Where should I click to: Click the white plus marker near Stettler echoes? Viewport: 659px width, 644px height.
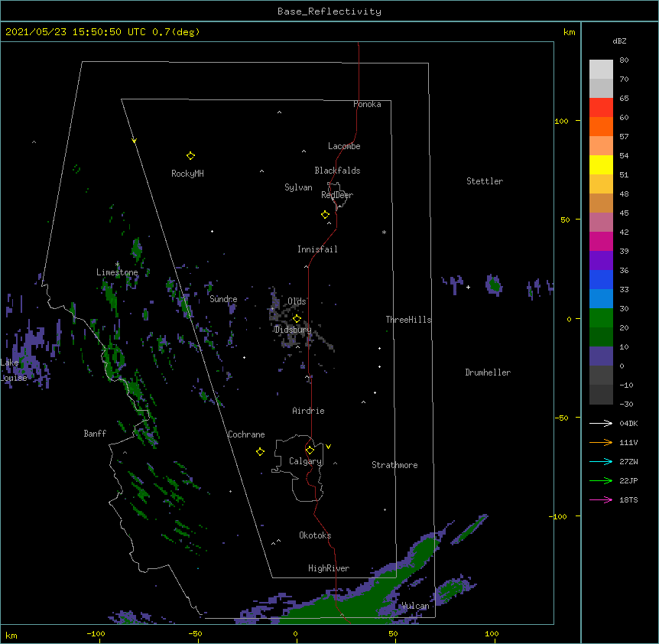pos(468,287)
